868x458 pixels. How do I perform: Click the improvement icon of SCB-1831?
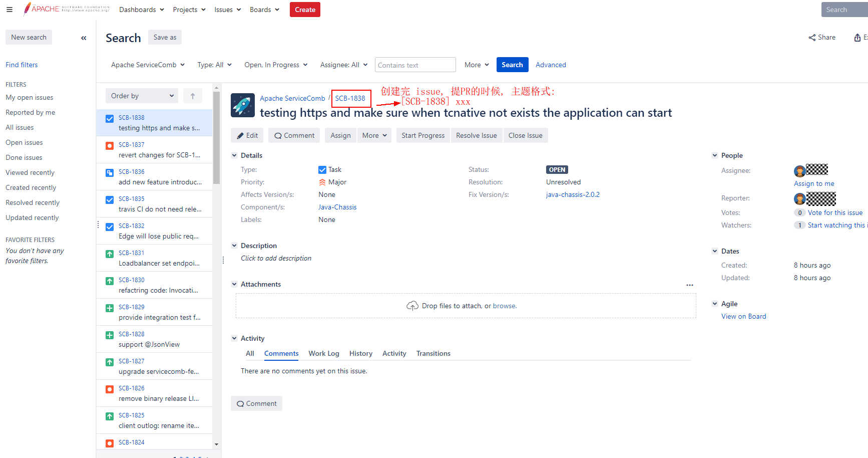coord(110,254)
